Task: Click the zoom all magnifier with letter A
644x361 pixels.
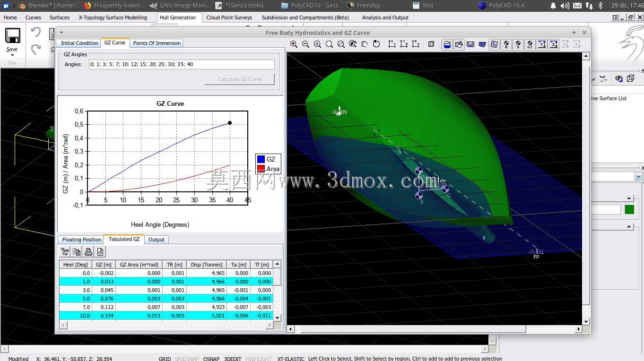Action: (317, 44)
